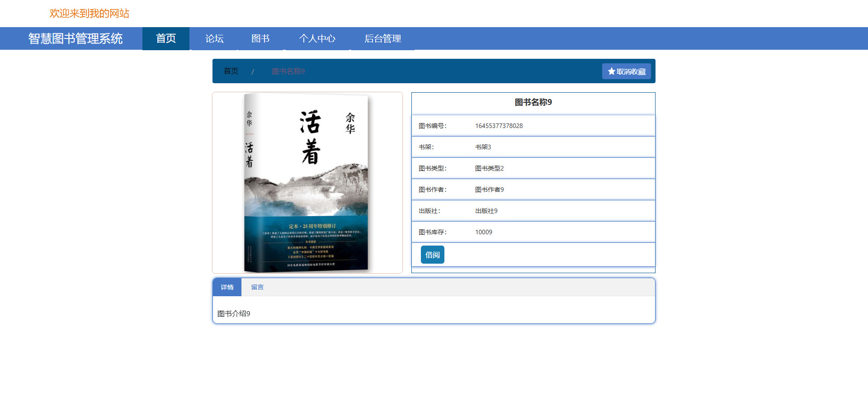This screenshot has height=412, width=868.
Task: Switch to the 详情 tab
Action: 227,287
